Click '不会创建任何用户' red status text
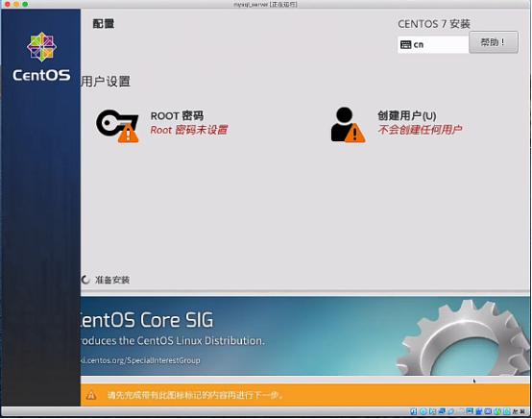The image size is (532, 419). point(420,130)
